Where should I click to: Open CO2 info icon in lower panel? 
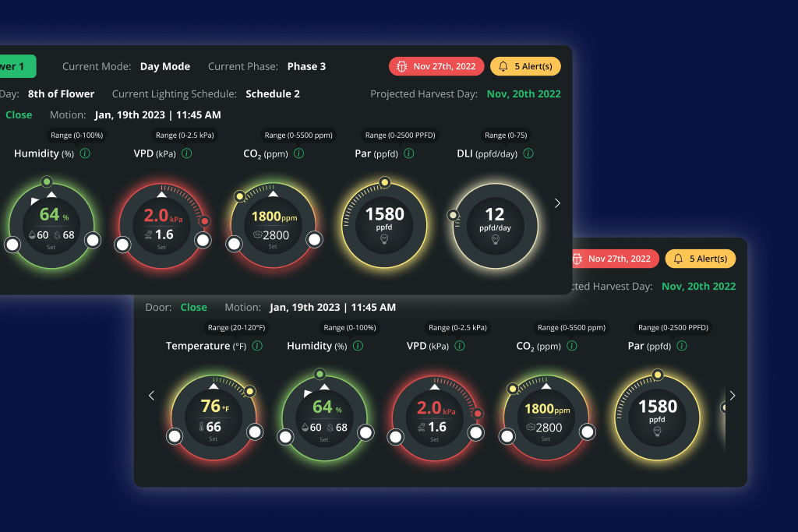point(572,346)
